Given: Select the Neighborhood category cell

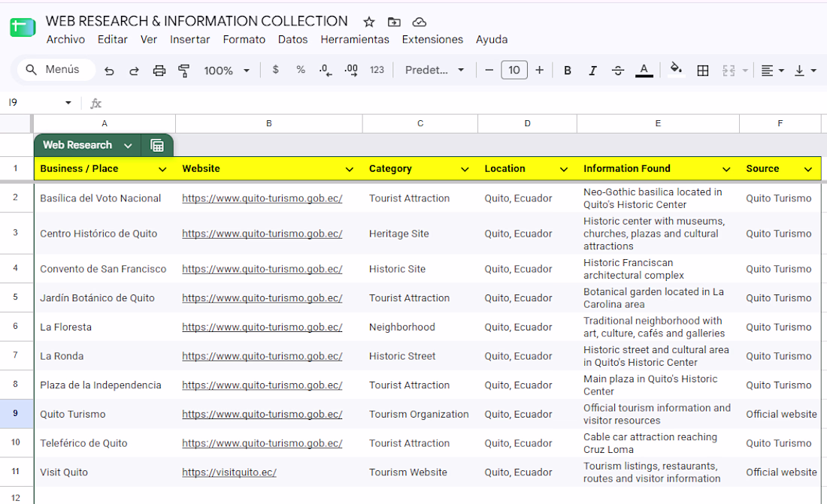Looking at the screenshot, I should coord(420,327).
